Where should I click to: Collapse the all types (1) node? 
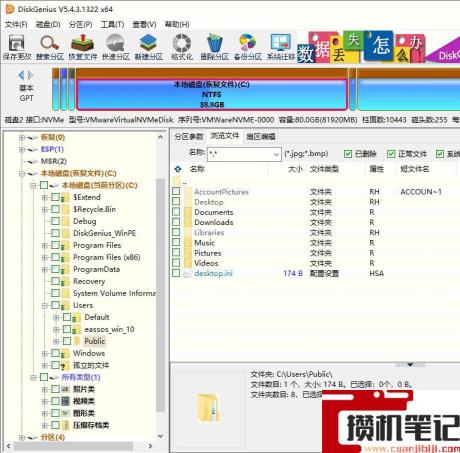pyautogui.click(x=33, y=377)
